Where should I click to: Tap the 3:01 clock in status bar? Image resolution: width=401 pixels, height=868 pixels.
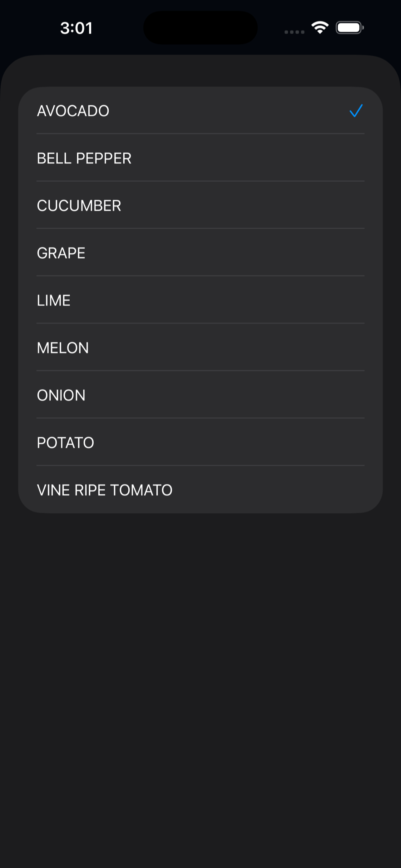[x=77, y=28]
